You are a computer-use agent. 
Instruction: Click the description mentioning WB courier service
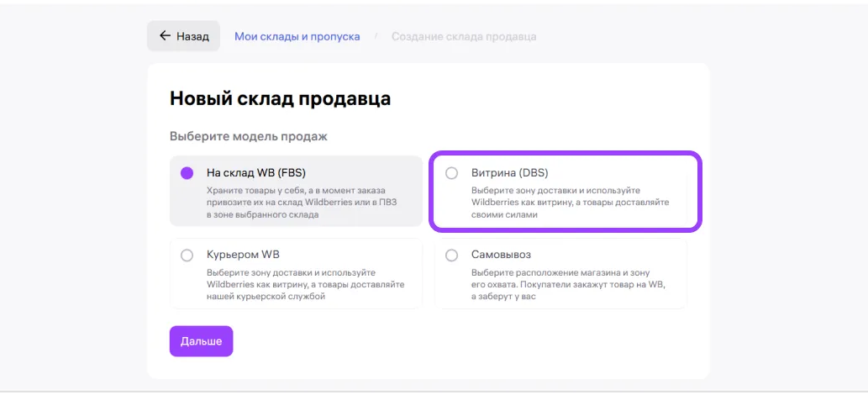[305, 285]
